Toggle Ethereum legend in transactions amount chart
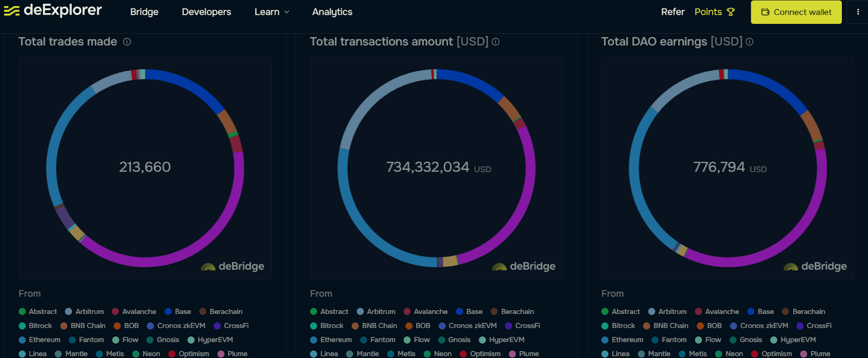This screenshot has width=868, height=358. (x=331, y=340)
